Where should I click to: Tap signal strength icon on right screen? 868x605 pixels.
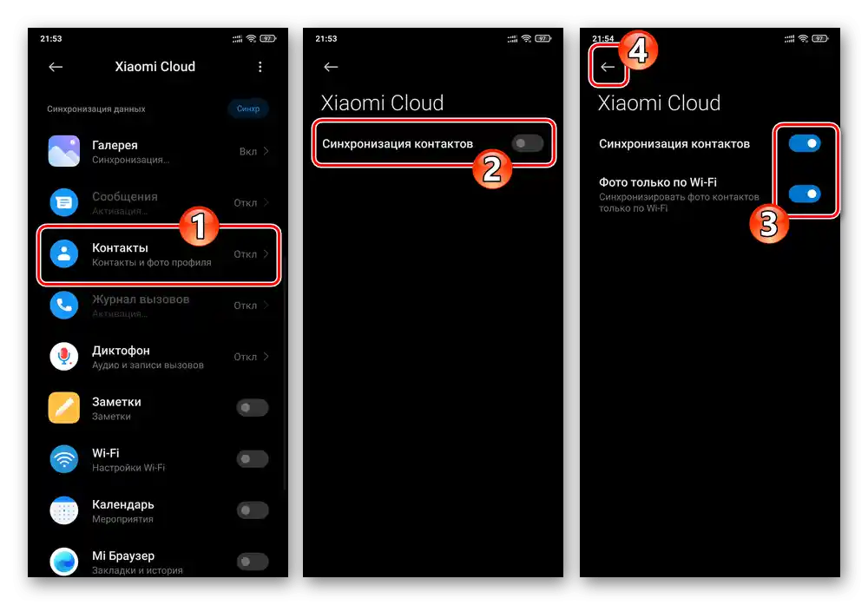[789, 38]
